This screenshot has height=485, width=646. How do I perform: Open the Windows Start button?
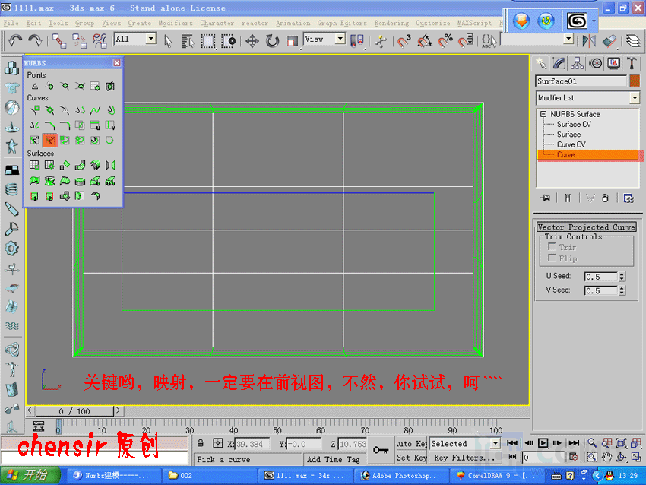pos(29,475)
